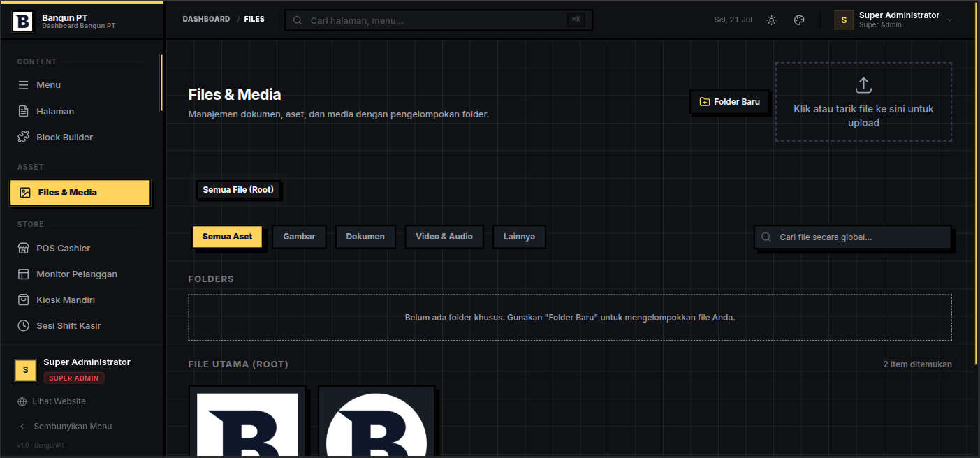
Task: Open POS Cashier in sidebar
Action: [x=81, y=248]
